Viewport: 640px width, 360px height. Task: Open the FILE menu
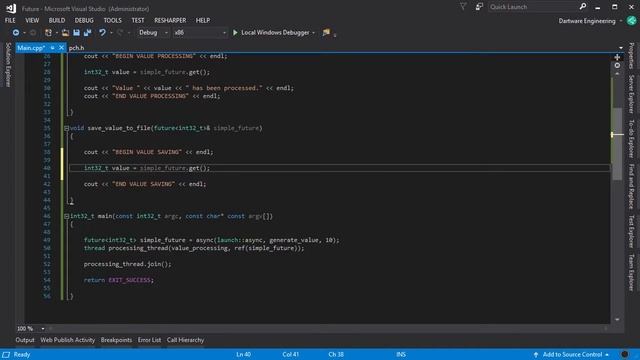tap(10, 20)
